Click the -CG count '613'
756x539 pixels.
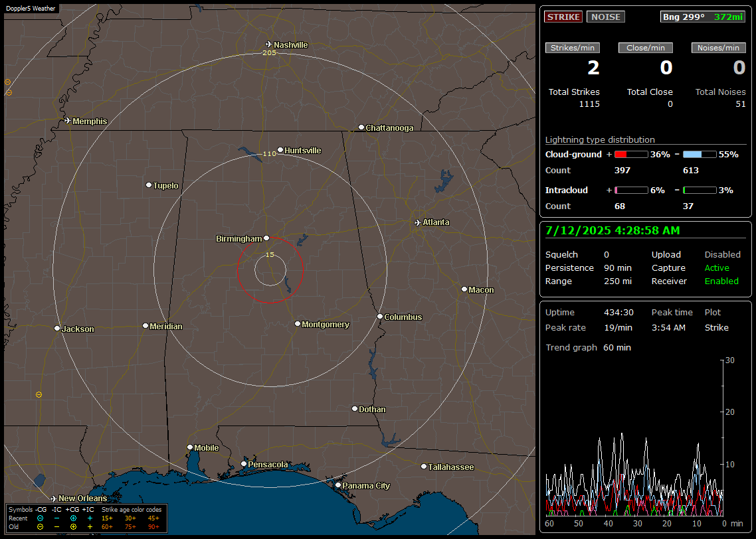coord(690,170)
